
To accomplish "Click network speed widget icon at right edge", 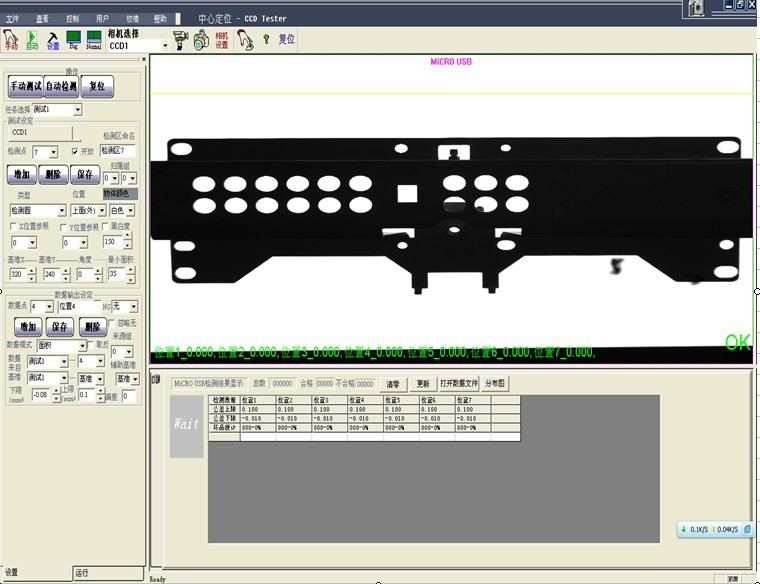I will pyautogui.click(x=747, y=529).
